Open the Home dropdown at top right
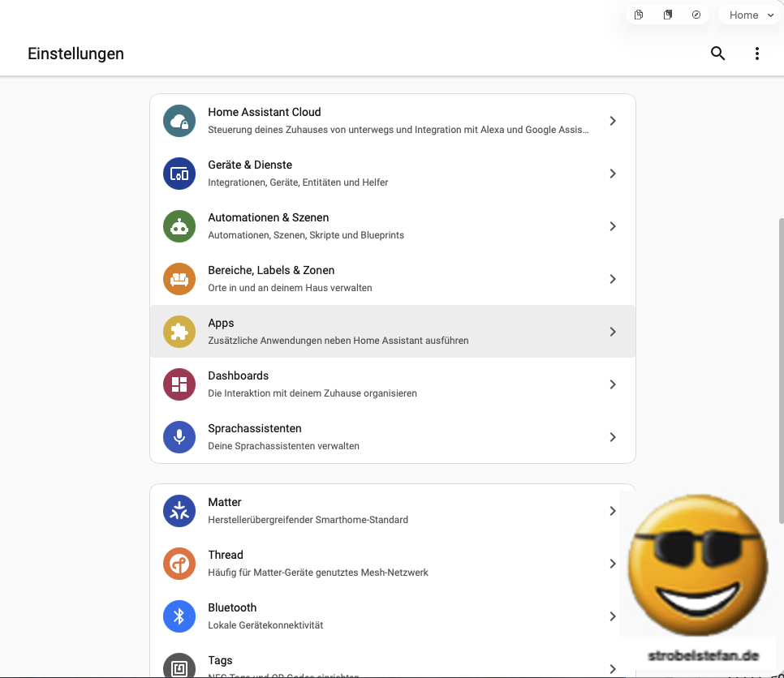 tap(751, 15)
